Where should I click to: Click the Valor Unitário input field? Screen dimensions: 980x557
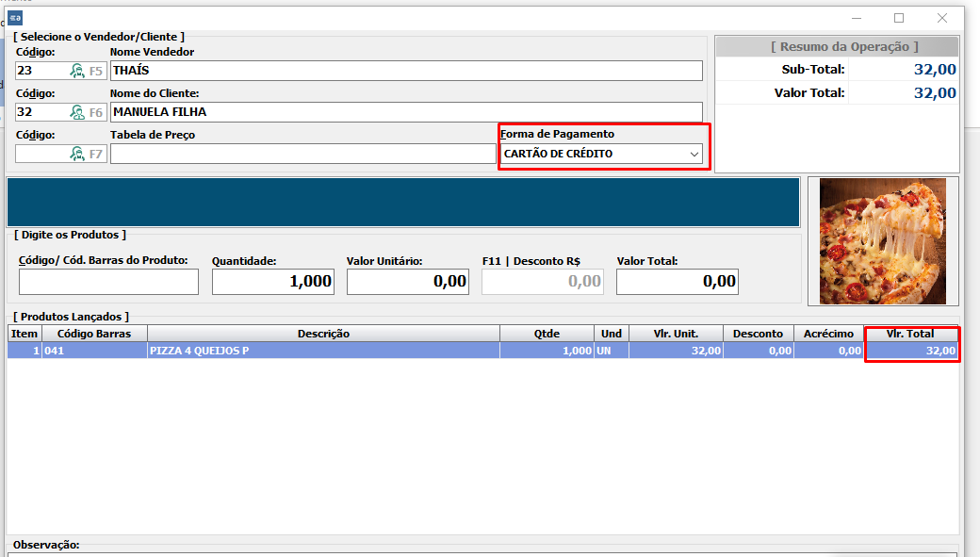407,282
